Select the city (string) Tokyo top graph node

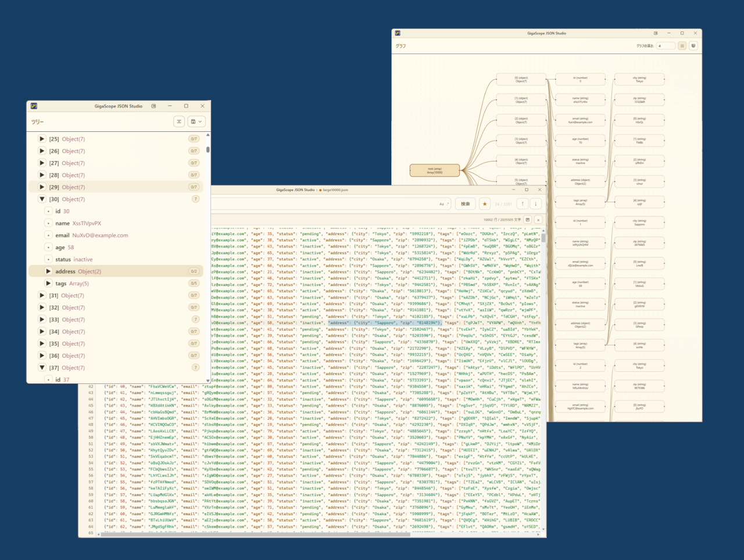(639, 80)
